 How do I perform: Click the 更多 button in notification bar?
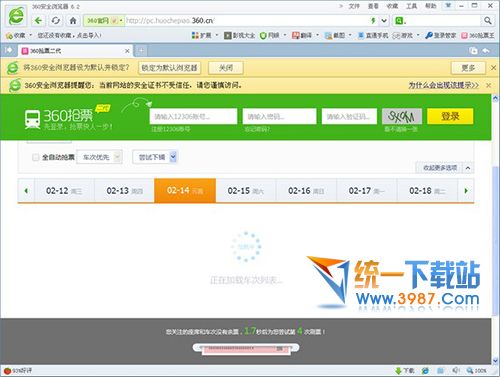pyautogui.click(x=468, y=68)
